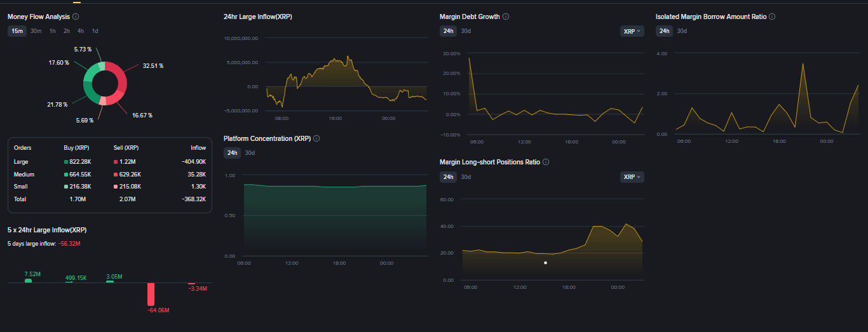Open XRP dropdown in Margin Long-short Positions Ratio
The image size is (868, 332).
632,177
